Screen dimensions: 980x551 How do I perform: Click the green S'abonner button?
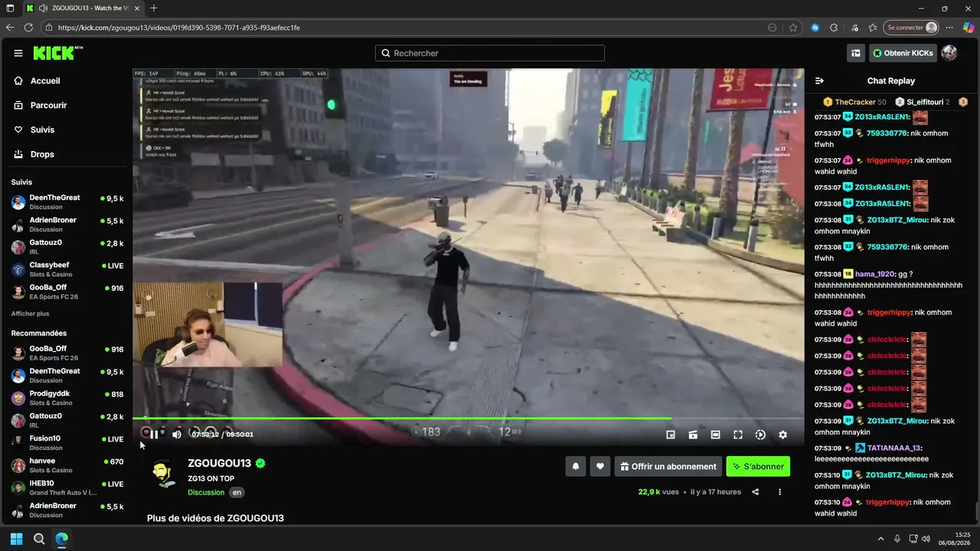pos(758,466)
